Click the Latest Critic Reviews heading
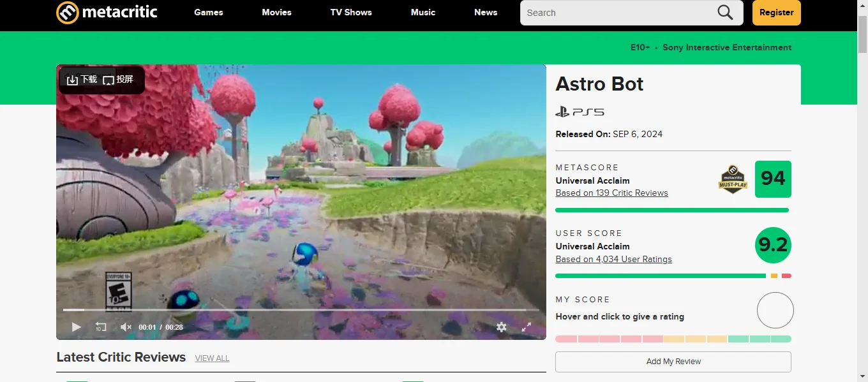Image resolution: width=868 pixels, height=382 pixels. coord(121,357)
